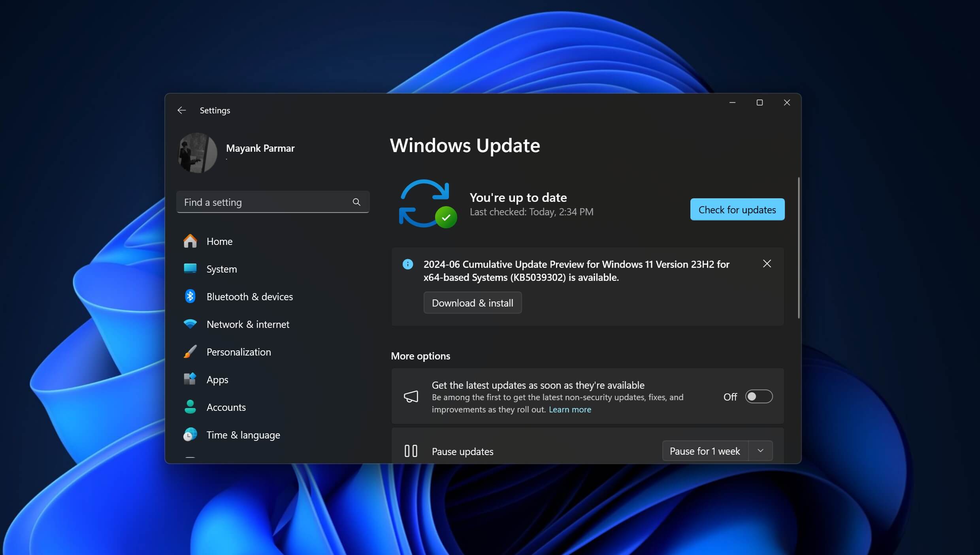
Task: Click the Pause updates label
Action: (x=462, y=452)
